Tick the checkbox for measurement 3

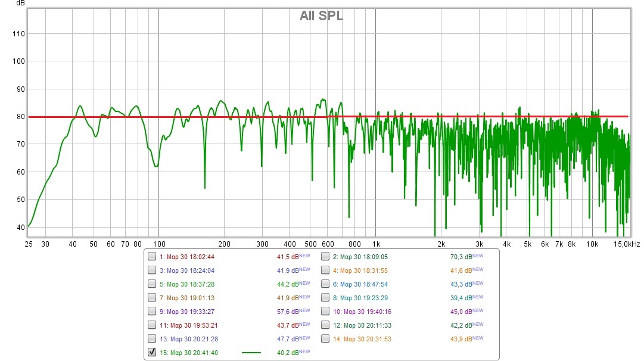[x=152, y=270]
